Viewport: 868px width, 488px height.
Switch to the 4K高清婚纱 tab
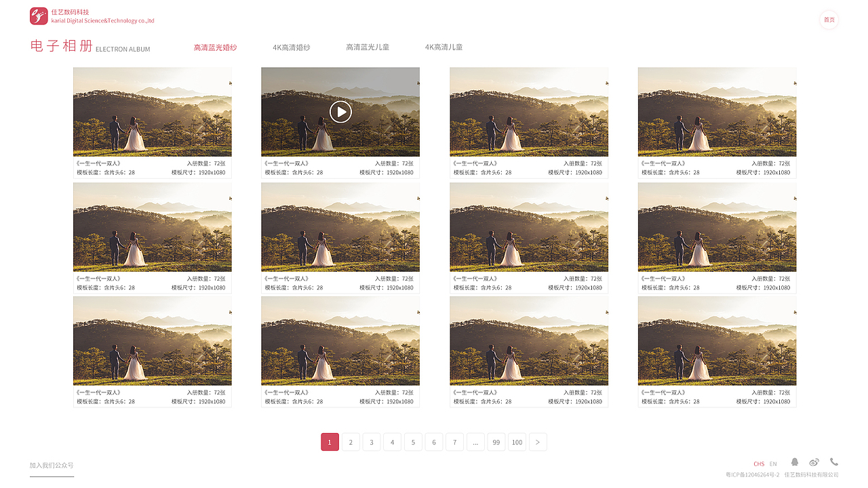pyautogui.click(x=292, y=47)
